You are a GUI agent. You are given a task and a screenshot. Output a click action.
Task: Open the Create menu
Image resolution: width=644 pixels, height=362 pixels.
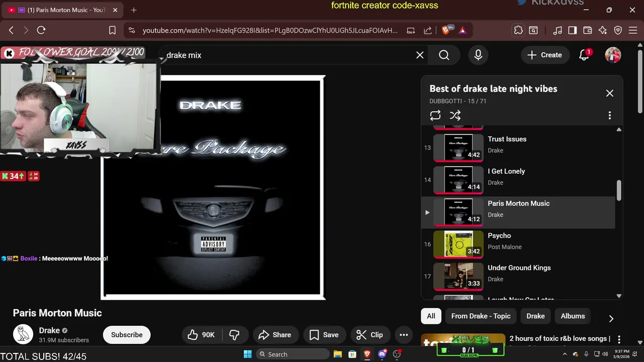(x=544, y=55)
